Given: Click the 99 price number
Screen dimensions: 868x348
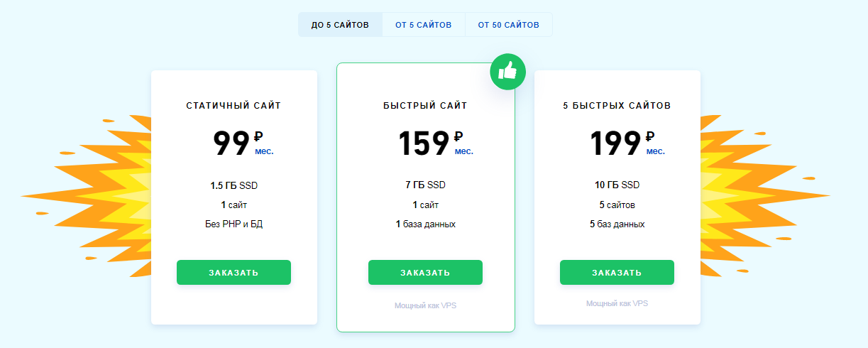Looking at the screenshot, I should click(231, 143).
